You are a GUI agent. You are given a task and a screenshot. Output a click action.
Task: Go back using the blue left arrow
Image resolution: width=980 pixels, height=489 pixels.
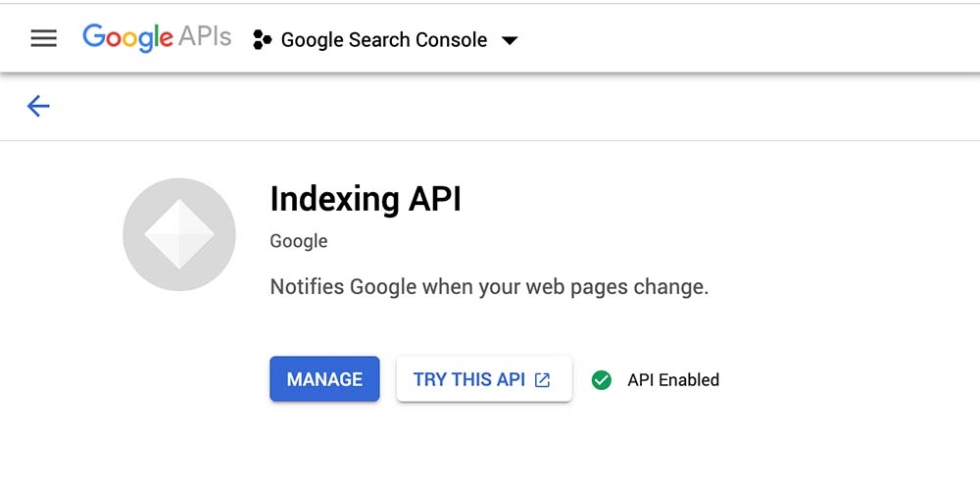coord(38,106)
